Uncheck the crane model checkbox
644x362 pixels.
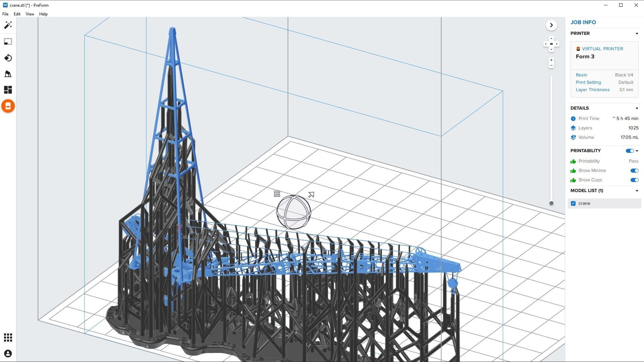point(573,203)
